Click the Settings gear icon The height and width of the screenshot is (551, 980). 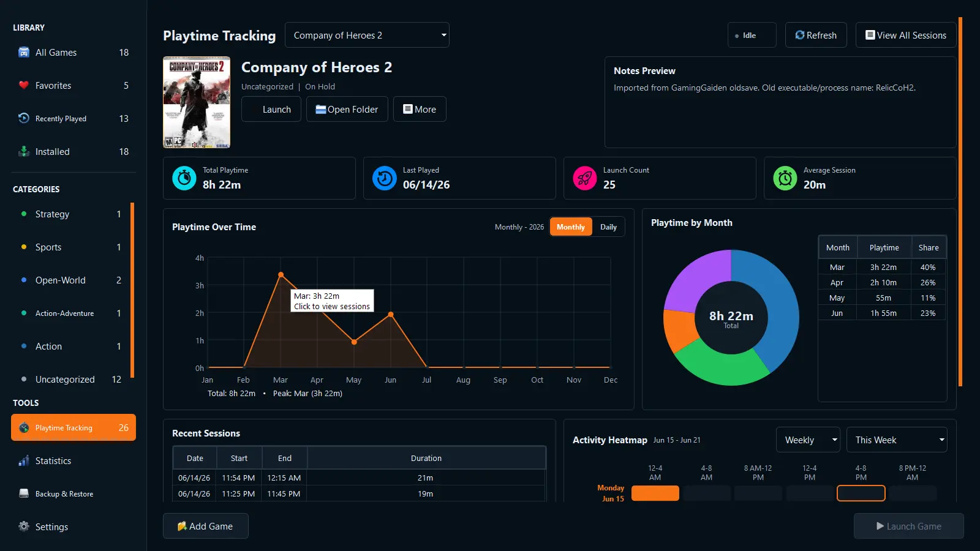click(24, 527)
